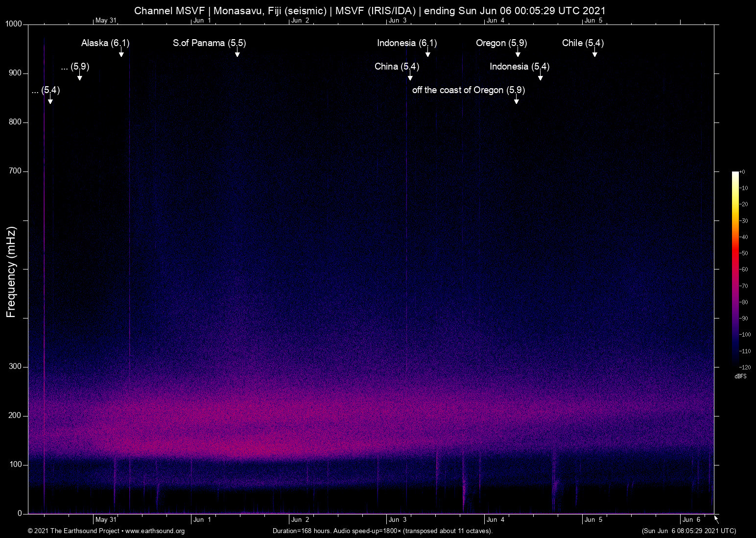Click the top-row 'Oregon (5.9)' label left of Chile

coord(501,43)
